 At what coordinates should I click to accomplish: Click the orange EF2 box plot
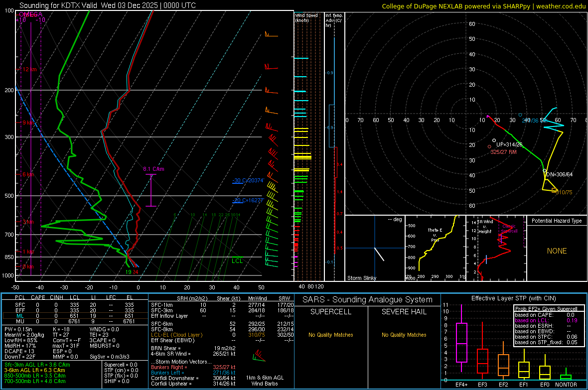coord(503,365)
